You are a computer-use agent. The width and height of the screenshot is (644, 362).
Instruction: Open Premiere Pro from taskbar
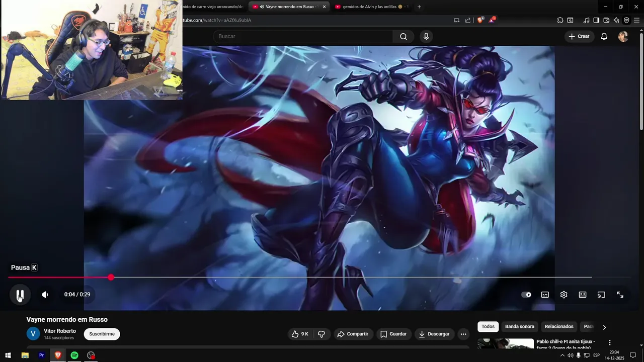(x=42, y=355)
